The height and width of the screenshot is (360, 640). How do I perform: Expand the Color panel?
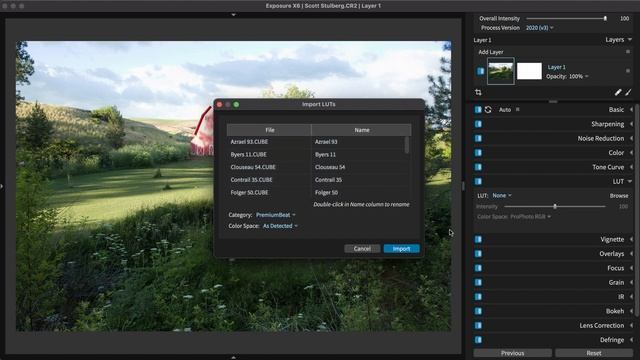coord(631,153)
